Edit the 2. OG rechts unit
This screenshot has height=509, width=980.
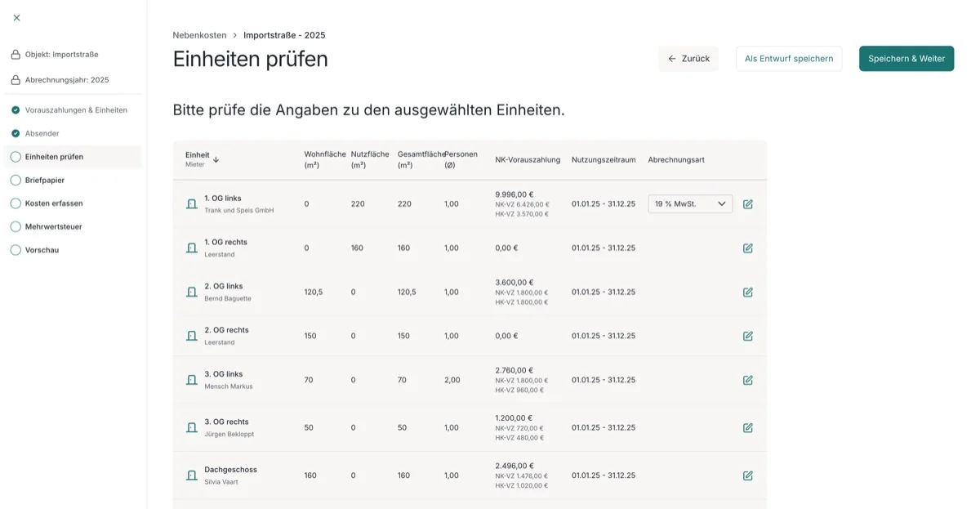[748, 336]
